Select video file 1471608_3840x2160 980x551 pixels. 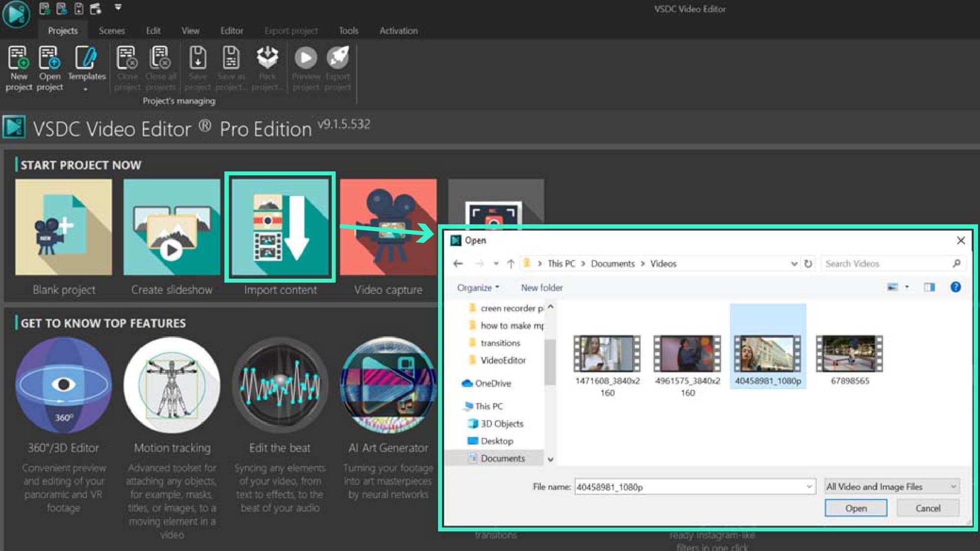(x=607, y=366)
